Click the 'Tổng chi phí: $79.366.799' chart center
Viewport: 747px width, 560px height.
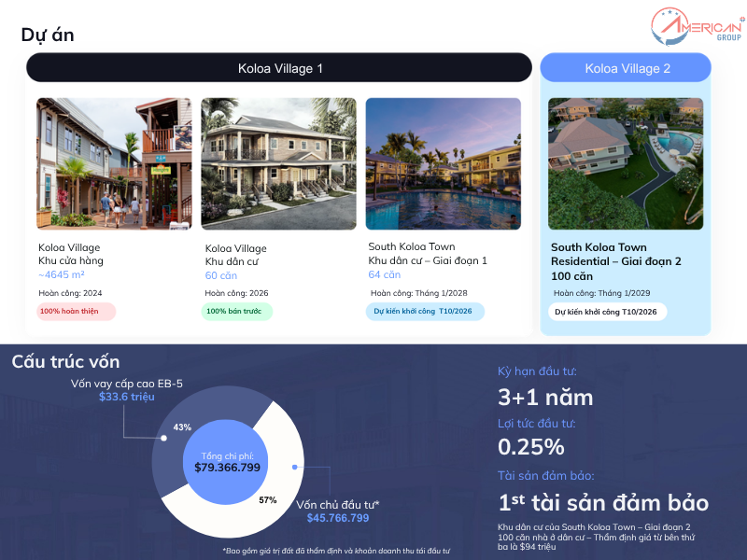pos(227,462)
